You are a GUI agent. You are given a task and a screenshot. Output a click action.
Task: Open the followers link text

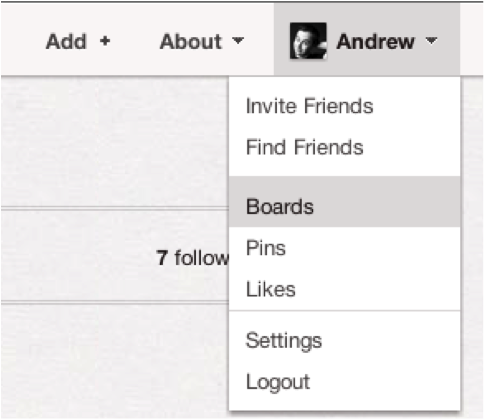point(202,258)
